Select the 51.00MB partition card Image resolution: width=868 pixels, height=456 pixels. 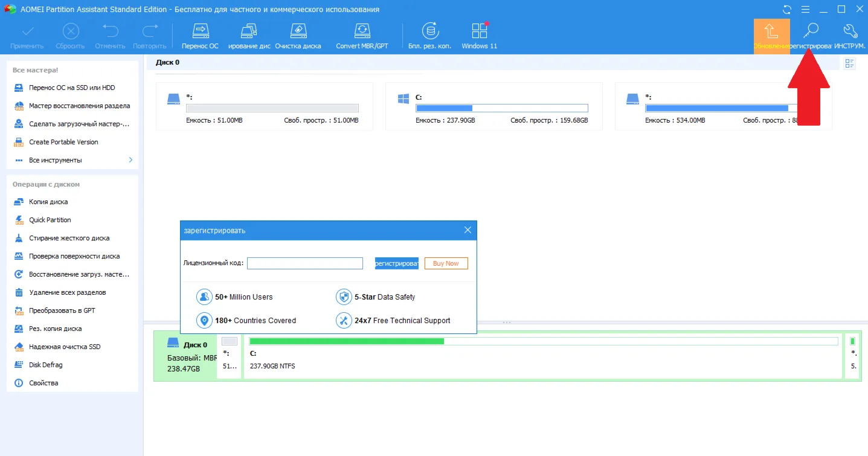(x=265, y=106)
